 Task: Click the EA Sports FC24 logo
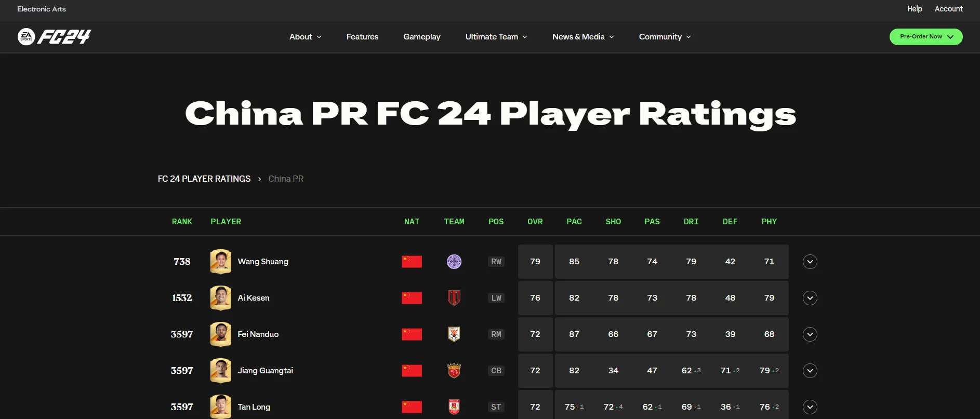pyautogui.click(x=54, y=36)
